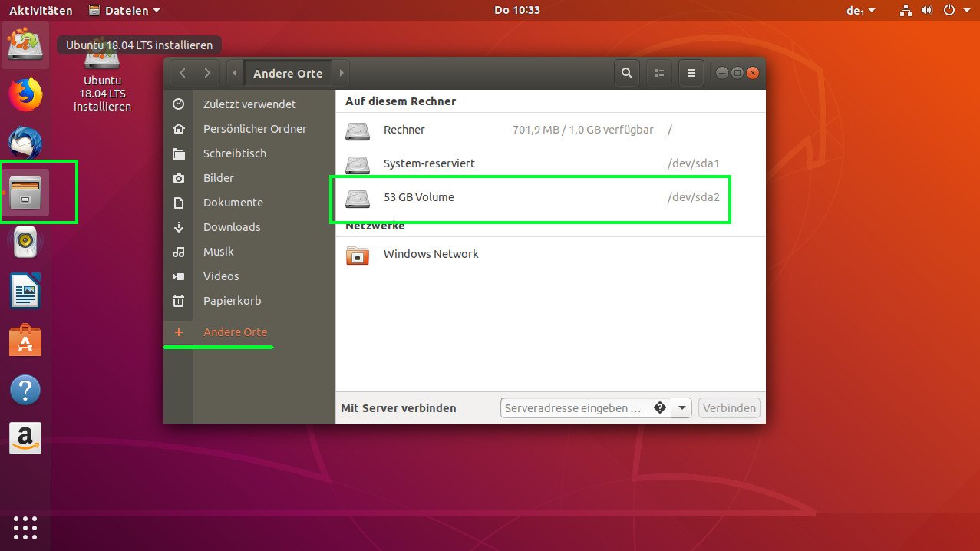Click the volume icon in top bar
Screen dimensions: 980x551
(926, 10)
